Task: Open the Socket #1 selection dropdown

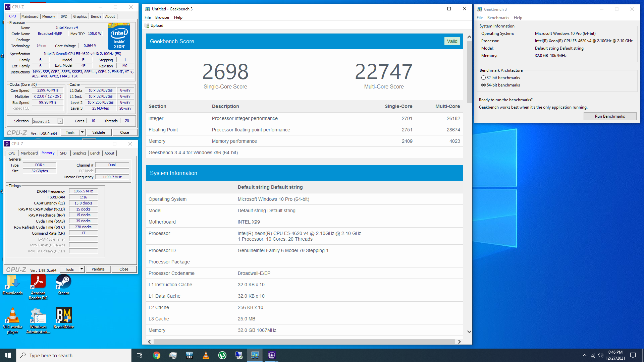Action: [47, 121]
